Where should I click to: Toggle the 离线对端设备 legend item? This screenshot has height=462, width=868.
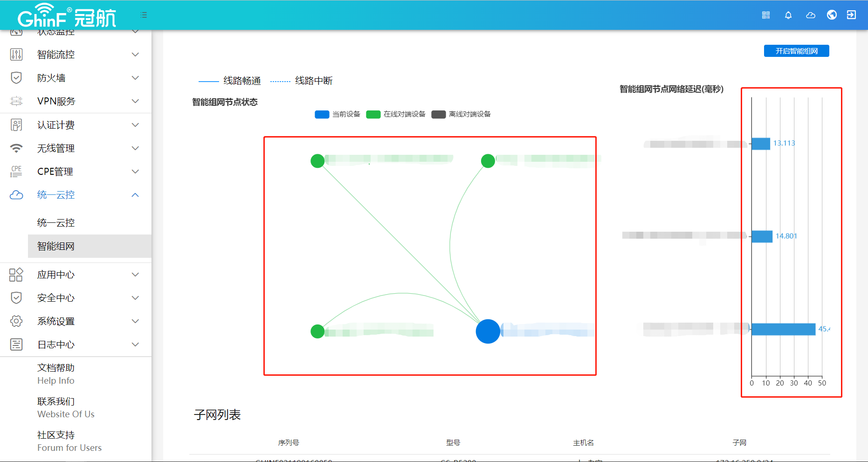coord(461,114)
